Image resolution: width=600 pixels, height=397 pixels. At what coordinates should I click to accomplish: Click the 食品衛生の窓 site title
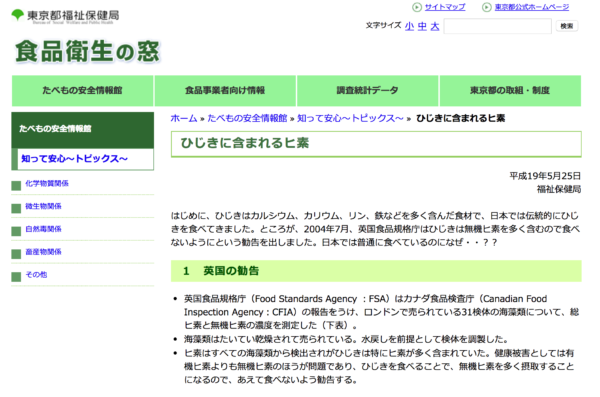click(87, 51)
